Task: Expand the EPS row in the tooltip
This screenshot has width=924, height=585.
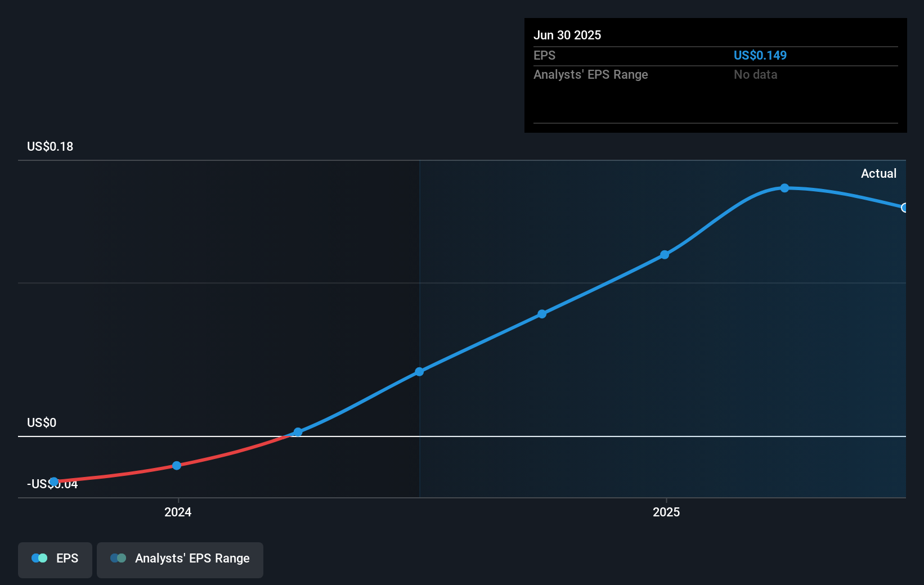Action: pyautogui.click(x=544, y=55)
